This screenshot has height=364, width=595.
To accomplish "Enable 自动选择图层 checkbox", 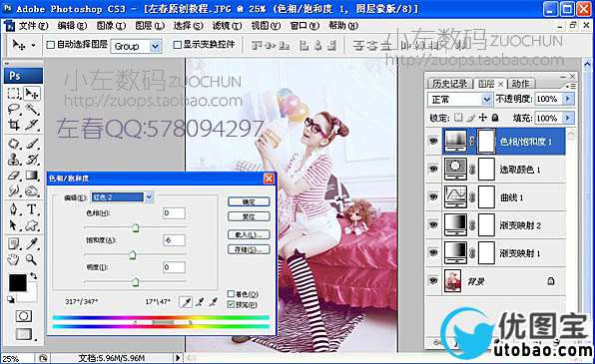I will point(51,45).
